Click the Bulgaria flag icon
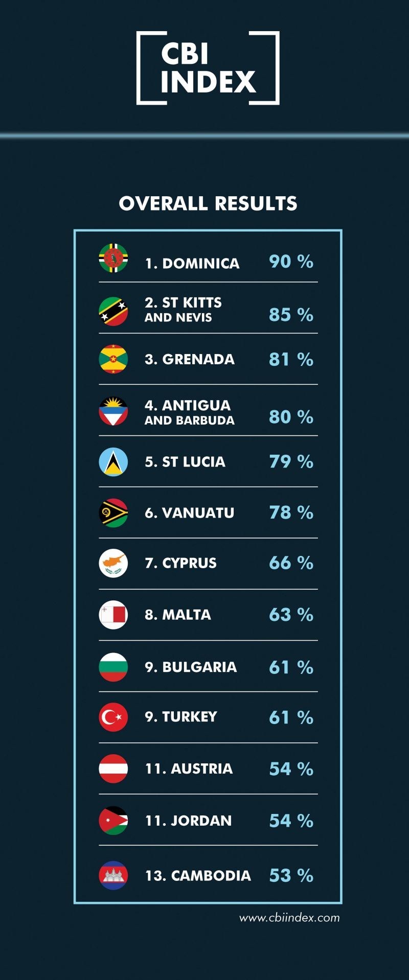The image size is (409, 980). click(x=113, y=667)
